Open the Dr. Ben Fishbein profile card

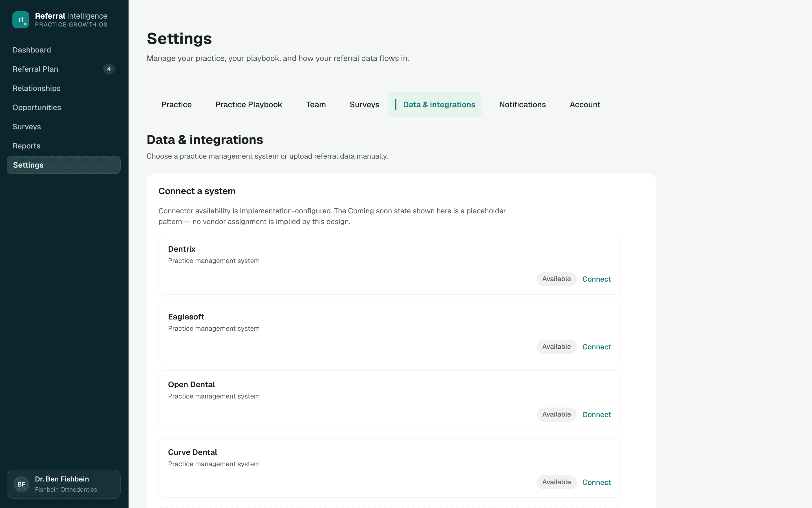63,484
